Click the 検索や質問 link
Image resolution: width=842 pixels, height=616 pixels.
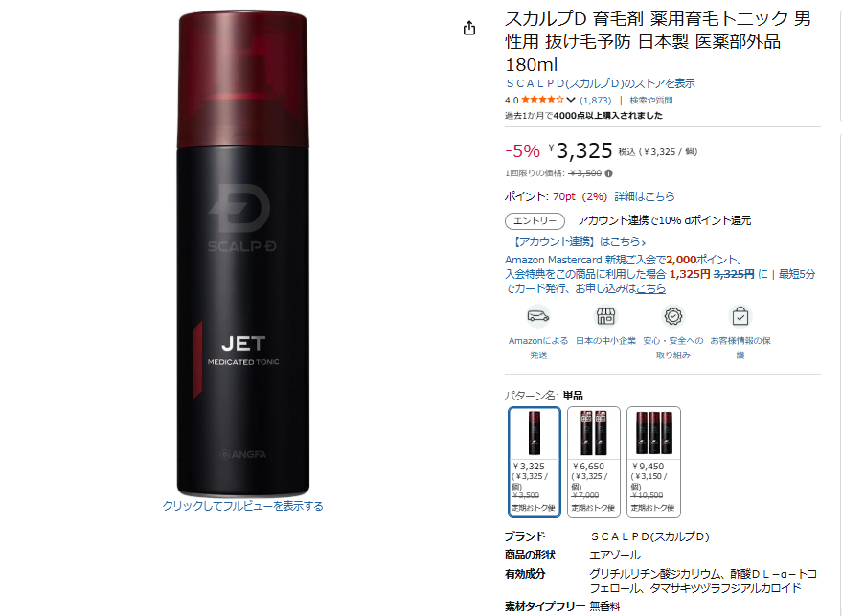pyautogui.click(x=650, y=100)
